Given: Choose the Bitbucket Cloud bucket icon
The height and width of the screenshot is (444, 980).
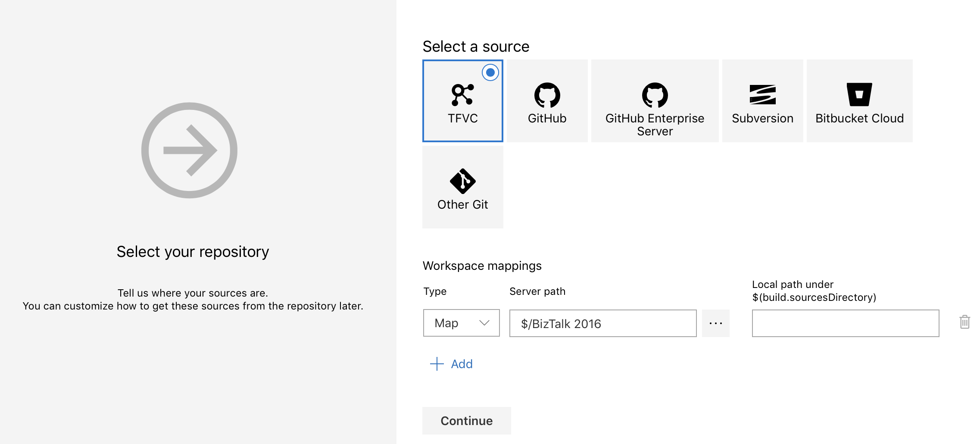Looking at the screenshot, I should [x=859, y=95].
